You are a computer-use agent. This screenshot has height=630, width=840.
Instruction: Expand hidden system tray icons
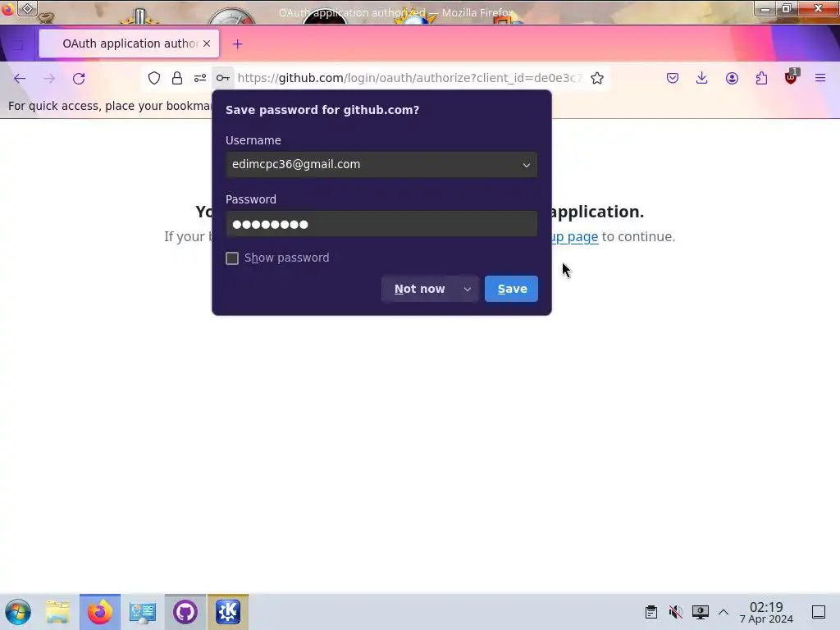click(724, 612)
